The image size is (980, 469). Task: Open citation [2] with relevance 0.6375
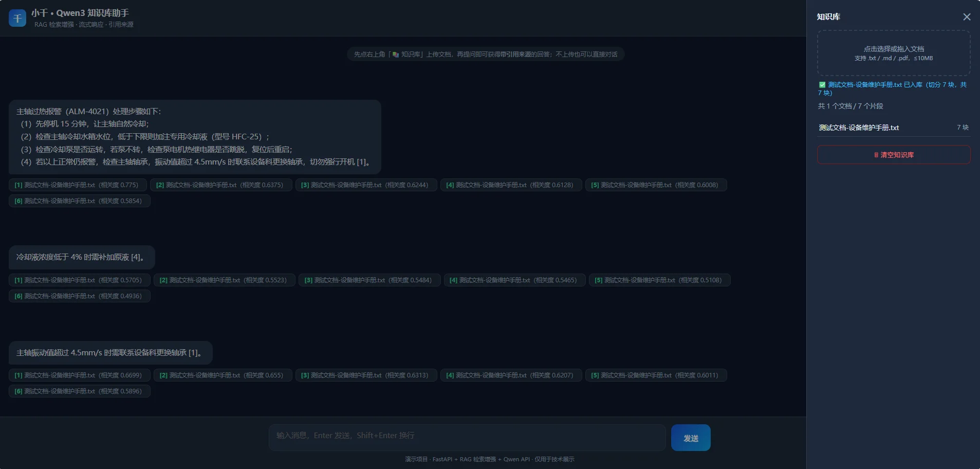point(221,185)
